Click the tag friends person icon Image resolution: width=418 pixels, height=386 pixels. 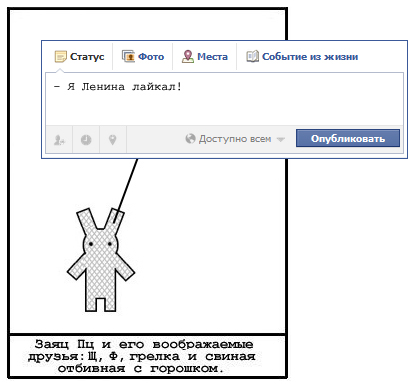tap(59, 140)
